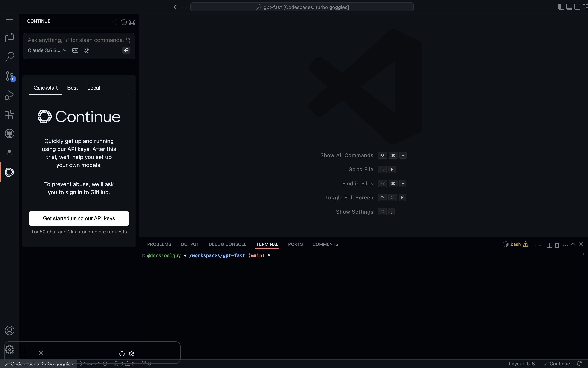The image size is (588, 368).
Task: Maximize the terminal panel with chevron
Action: coord(573,244)
